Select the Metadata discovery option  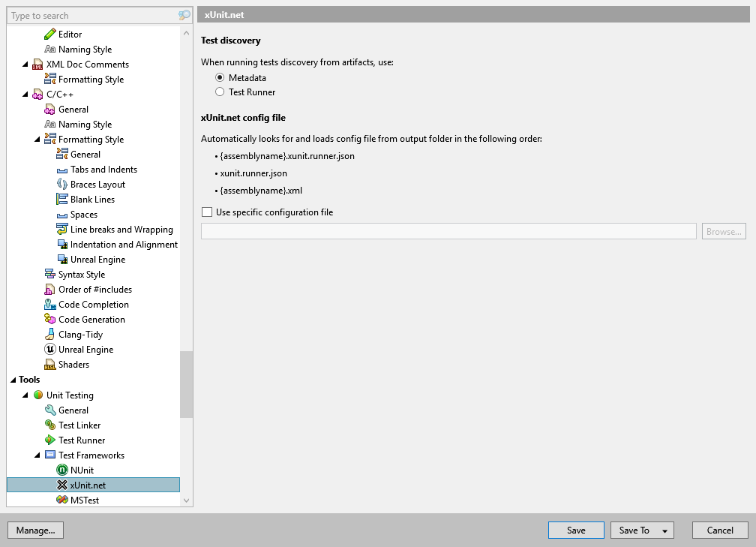pyautogui.click(x=220, y=77)
